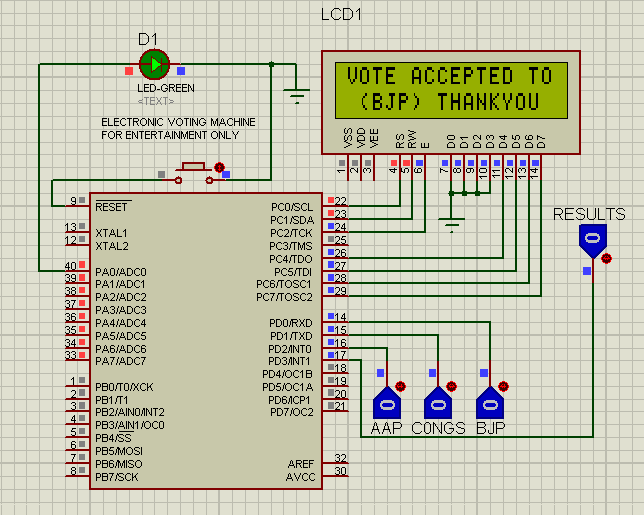644x516 pixels.
Task: Click the LED-GREEN value text
Action: pos(166,88)
